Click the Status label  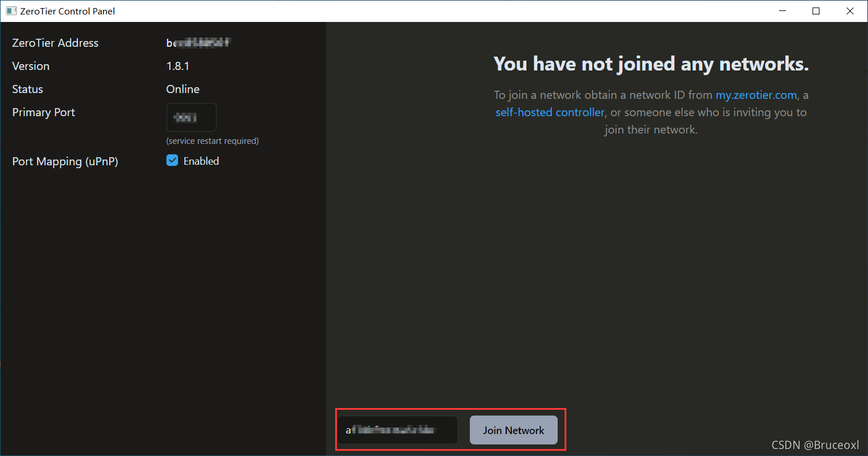28,89
